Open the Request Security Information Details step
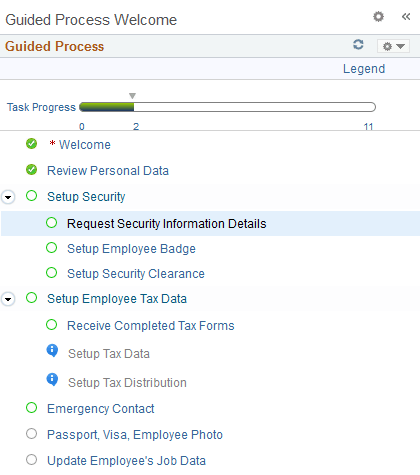The width and height of the screenshot is (420, 475). click(x=167, y=224)
